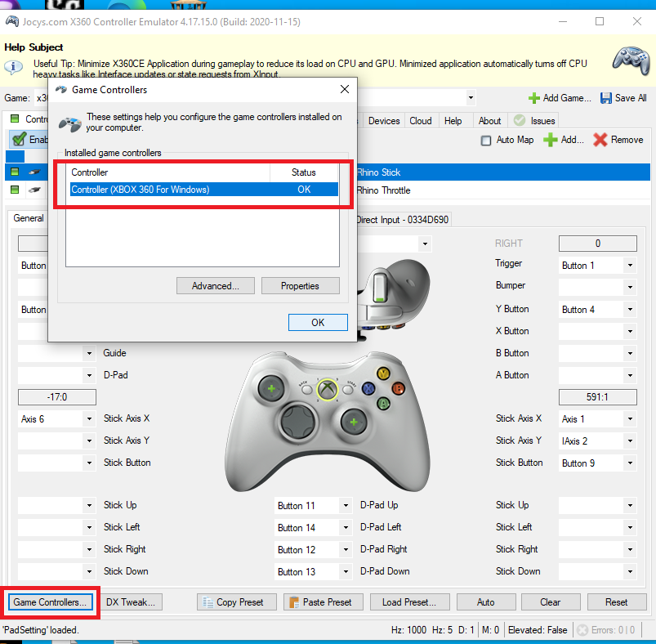Image resolution: width=656 pixels, height=644 pixels.
Task: Click the Errors icon in status bar
Action: pyautogui.click(x=582, y=630)
